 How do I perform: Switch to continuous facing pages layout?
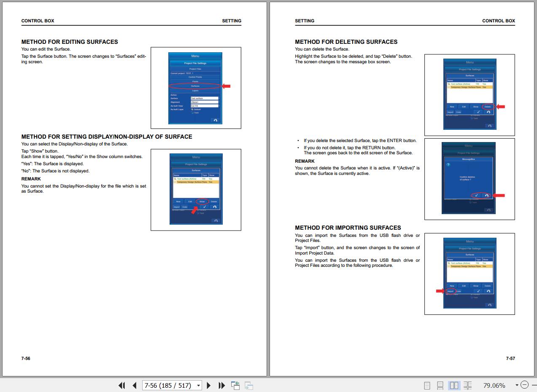tap(467, 385)
